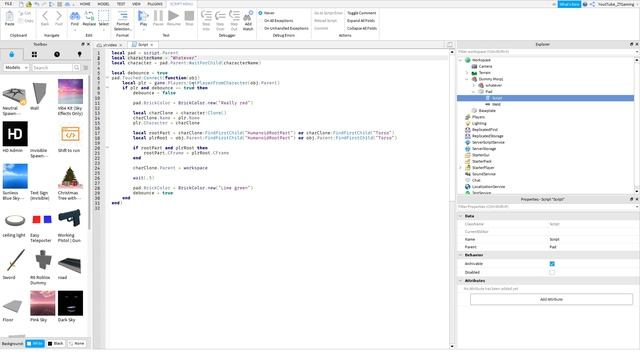Collapse the Dummy Morp tree node
This screenshot has height=360, width=640.
click(x=467, y=79)
